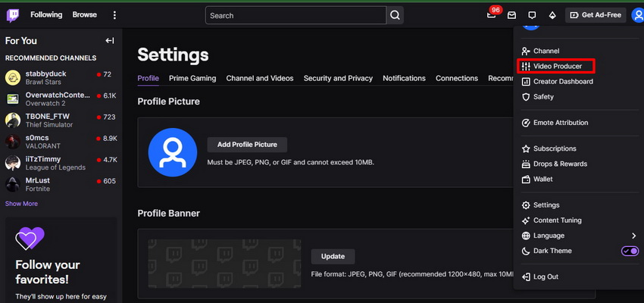
Task: Click stabbyduck channel avatar
Action: pyautogui.click(x=13, y=77)
